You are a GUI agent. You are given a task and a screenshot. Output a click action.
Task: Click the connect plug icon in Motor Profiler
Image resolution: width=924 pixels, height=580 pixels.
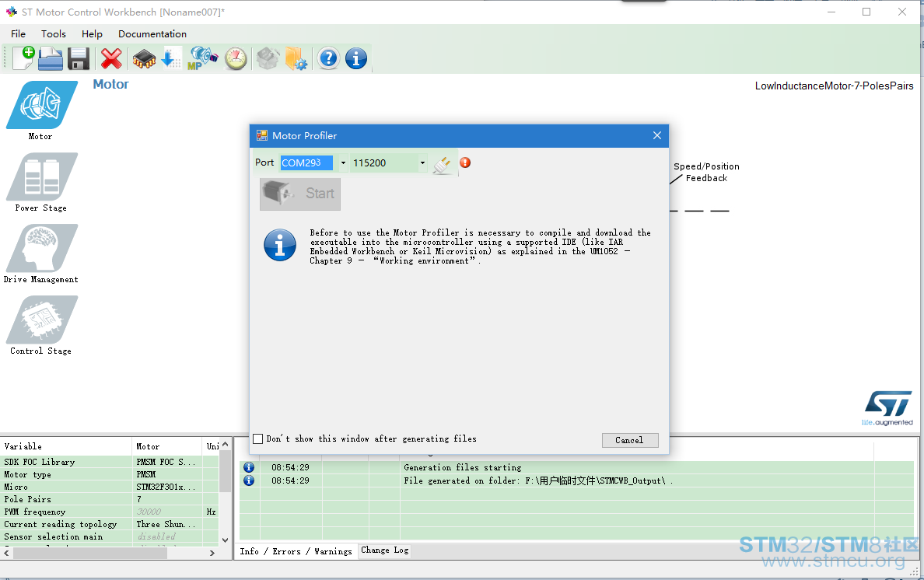[443, 164]
